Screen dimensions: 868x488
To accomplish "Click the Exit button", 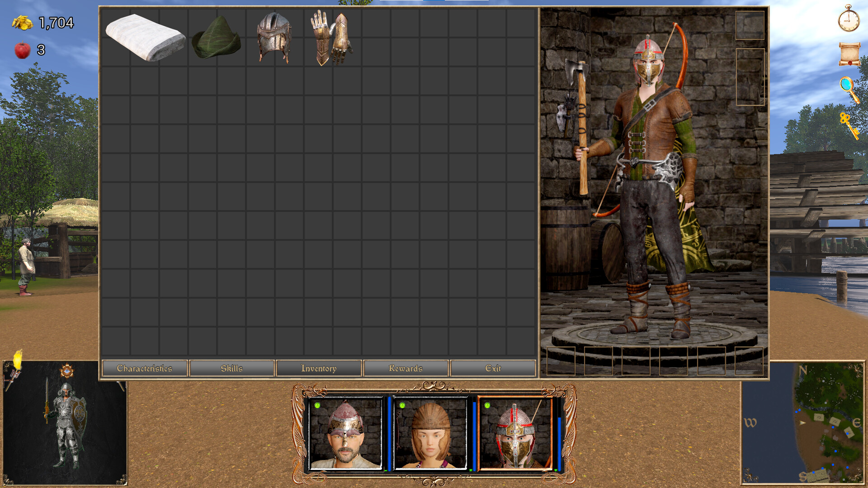I will click(494, 368).
